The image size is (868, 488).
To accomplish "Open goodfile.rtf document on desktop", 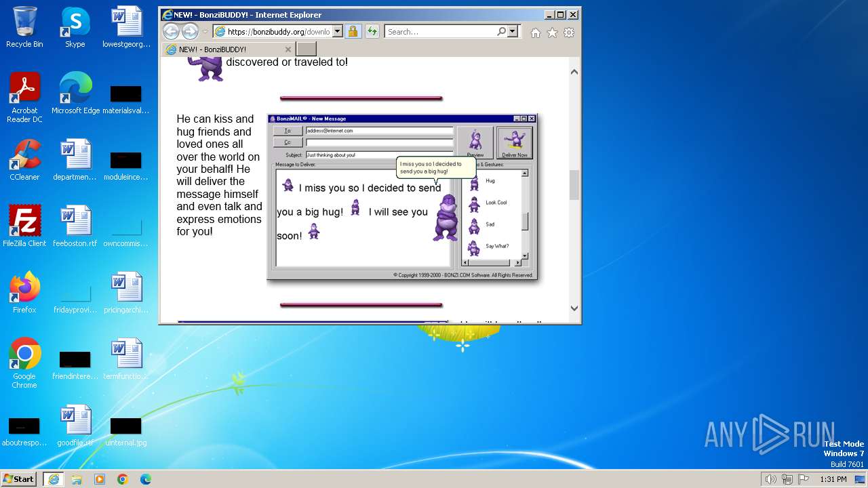I will (x=75, y=426).
